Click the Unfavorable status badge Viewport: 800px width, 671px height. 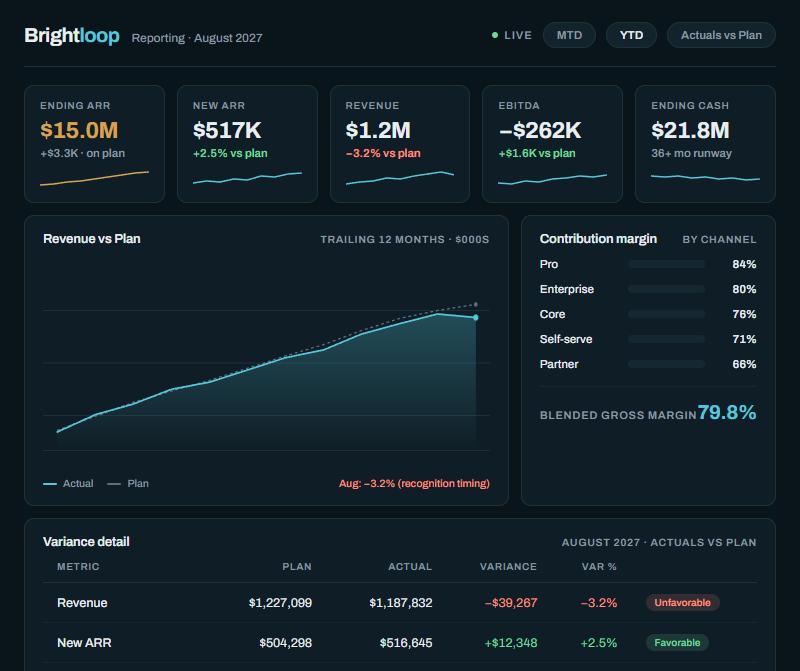click(683, 603)
